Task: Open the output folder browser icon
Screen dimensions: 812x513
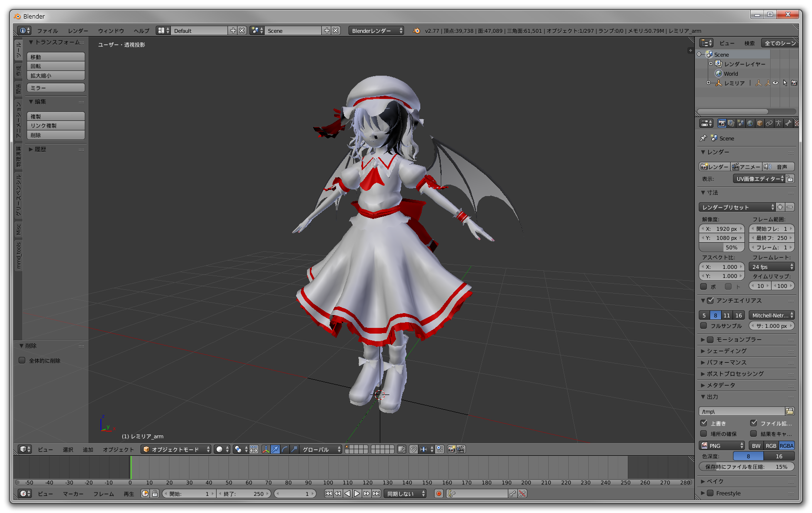Action: click(x=790, y=411)
